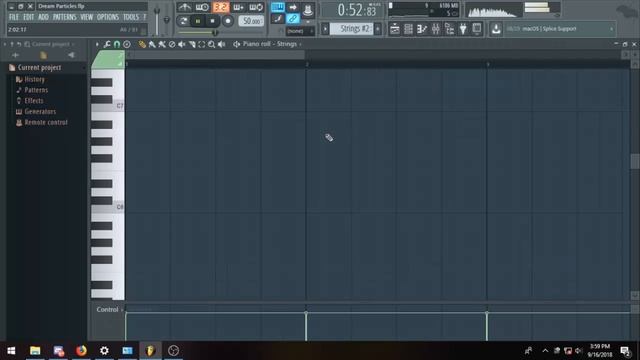
Task: Stop playback with the stop button
Action: pos(213,21)
